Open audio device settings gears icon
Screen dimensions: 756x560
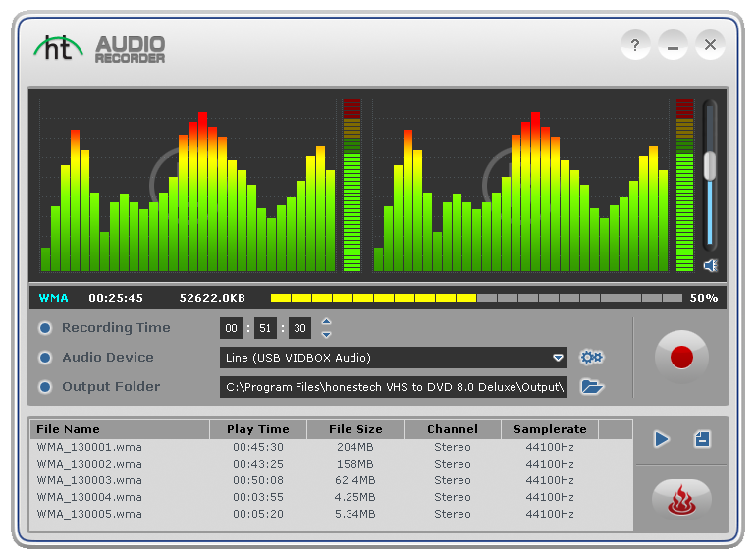591,358
